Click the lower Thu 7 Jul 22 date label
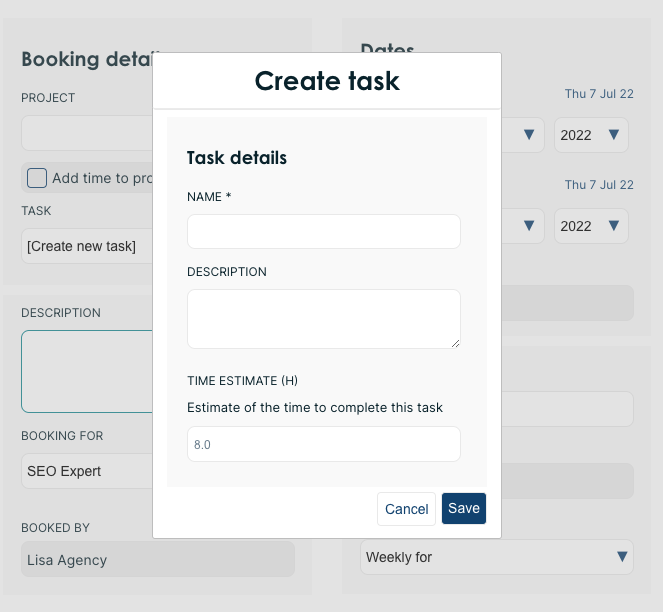Viewport: 663px width, 612px height. point(598,185)
